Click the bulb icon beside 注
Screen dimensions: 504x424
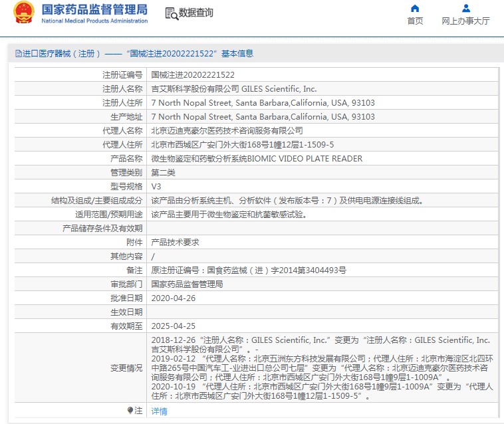pyautogui.click(x=130, y=410)
